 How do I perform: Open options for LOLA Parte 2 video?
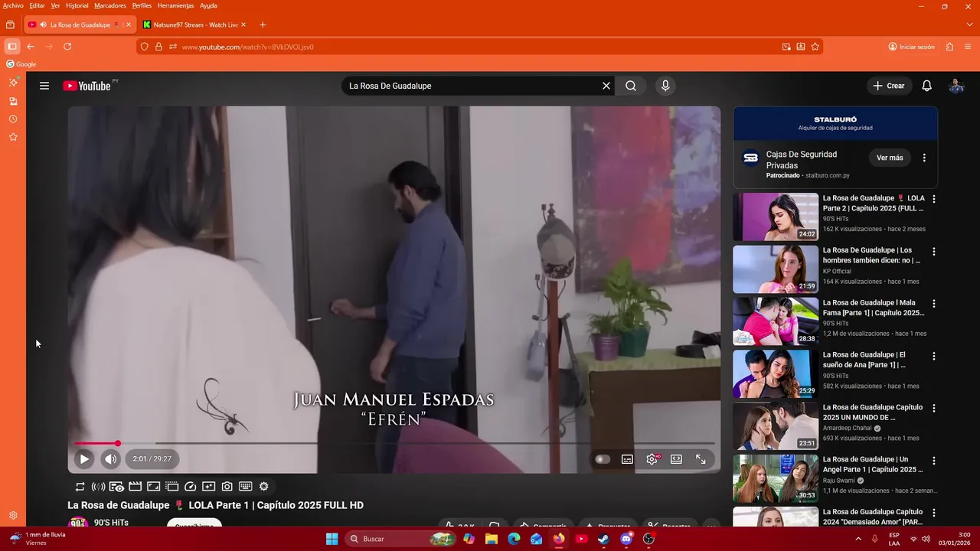pos(933,199)
